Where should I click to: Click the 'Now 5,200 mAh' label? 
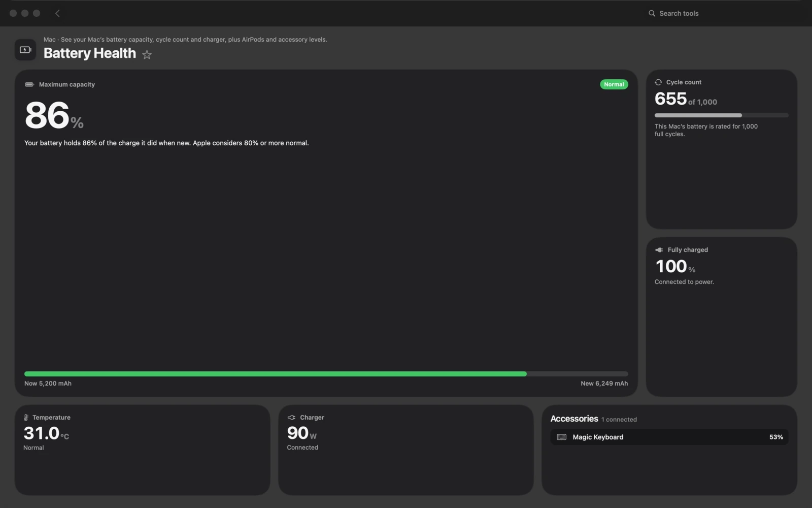pyautogui.click(x=48, y=384)
